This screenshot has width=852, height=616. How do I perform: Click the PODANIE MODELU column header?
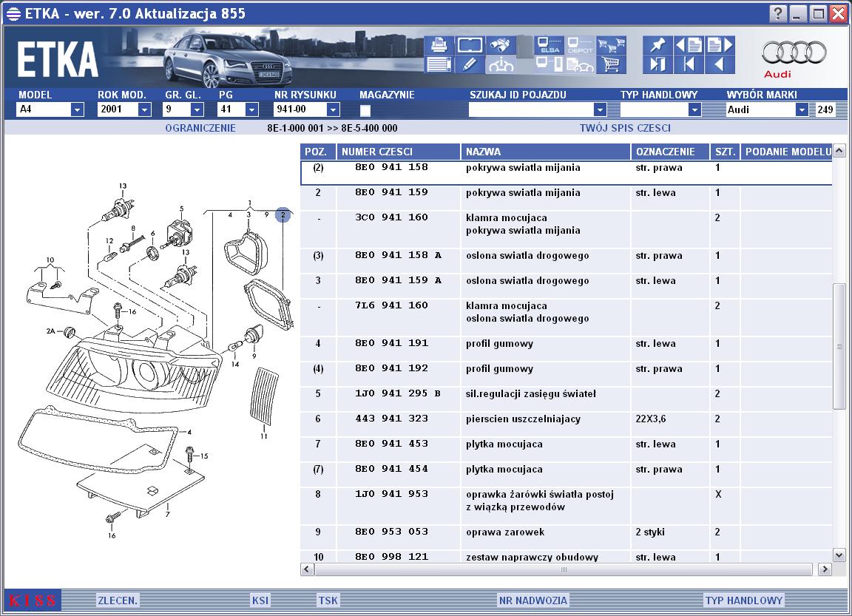point(786,152)
